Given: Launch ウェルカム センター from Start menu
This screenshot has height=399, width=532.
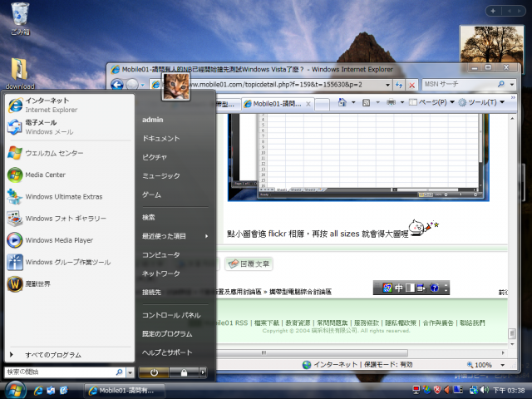Looking at the screenshot, I should [x=70, y=153].
